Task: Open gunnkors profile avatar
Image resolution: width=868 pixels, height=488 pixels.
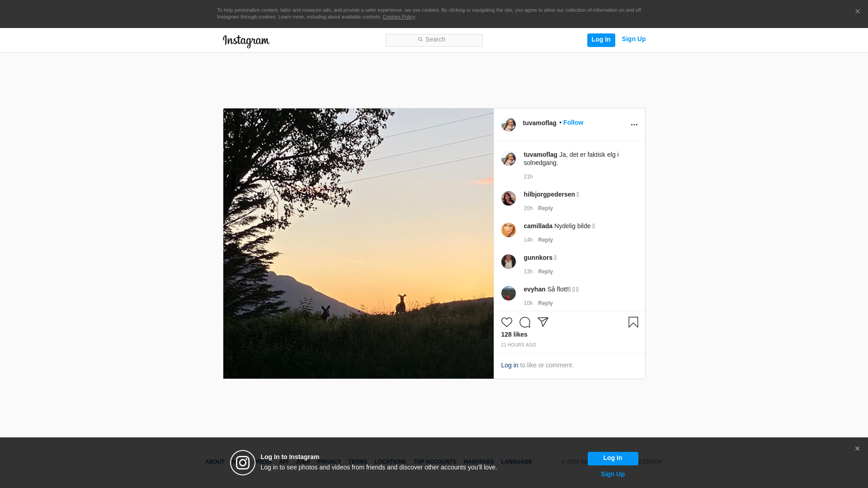Action: tap(509, 262)
